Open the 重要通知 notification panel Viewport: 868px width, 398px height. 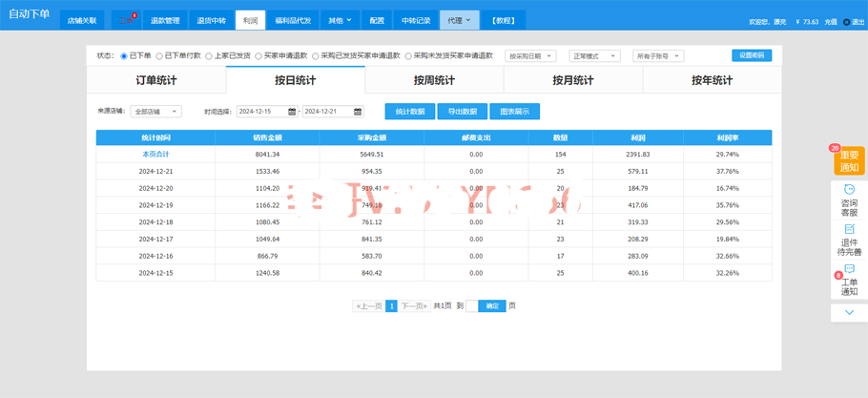click(x=849, y=161)
